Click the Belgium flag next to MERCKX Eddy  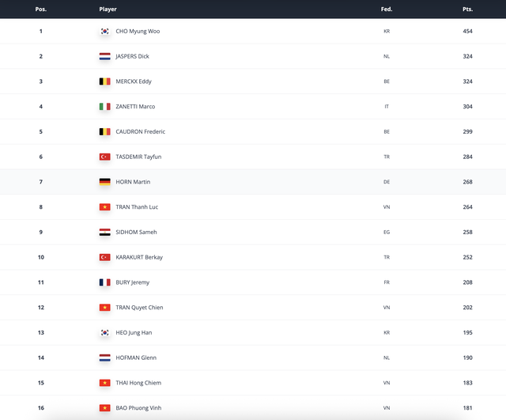click(x=104, y=81)
